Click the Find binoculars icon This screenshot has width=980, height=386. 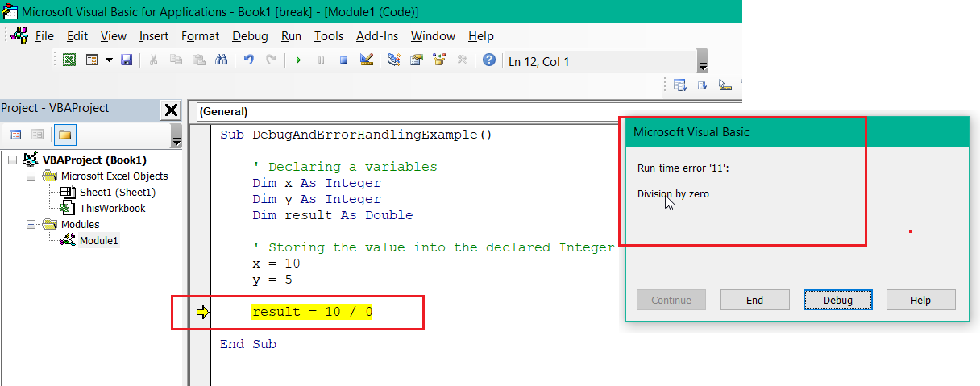tap(221, 60)
